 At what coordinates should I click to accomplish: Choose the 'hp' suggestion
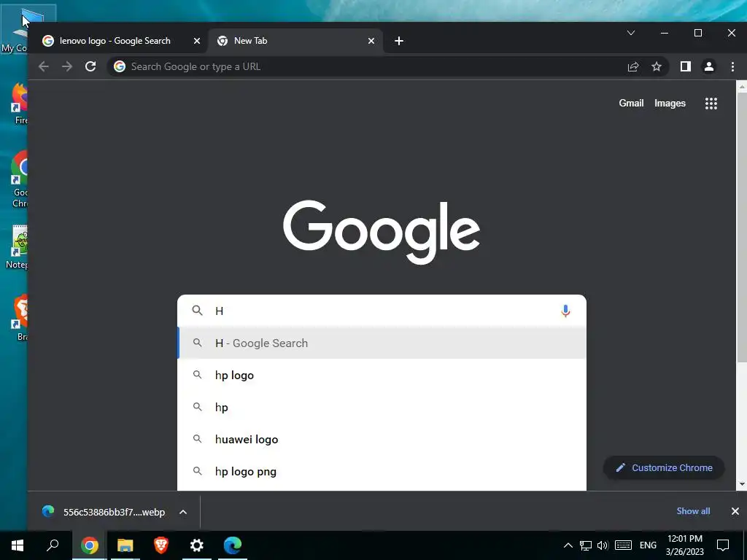coord(382,407)
